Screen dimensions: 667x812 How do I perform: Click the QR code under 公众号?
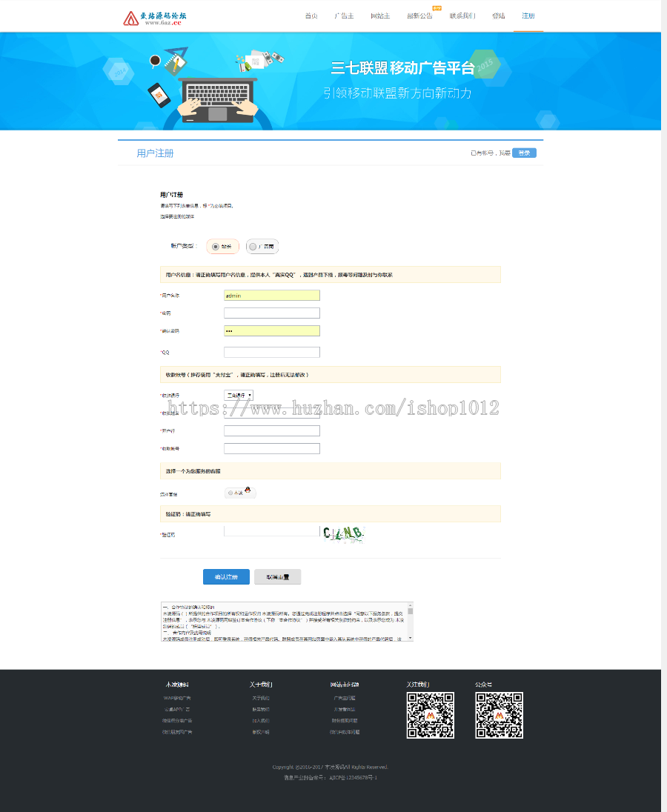[500, 715]
